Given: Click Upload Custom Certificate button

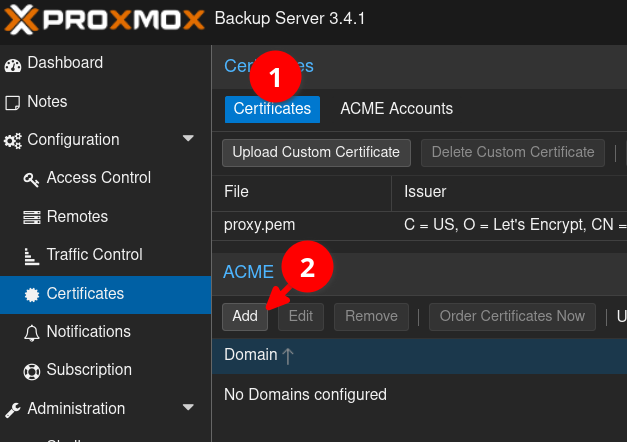Looking at the screenshot, I should (316, 152).
